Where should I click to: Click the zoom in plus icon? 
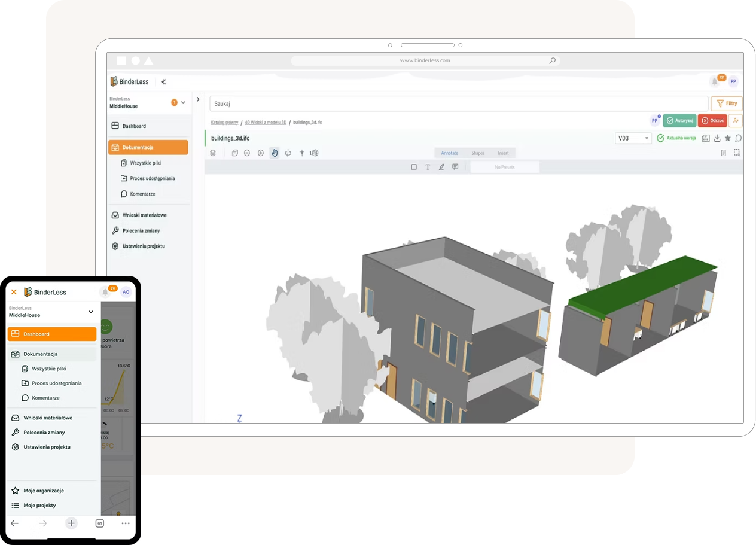click(261, 153)
